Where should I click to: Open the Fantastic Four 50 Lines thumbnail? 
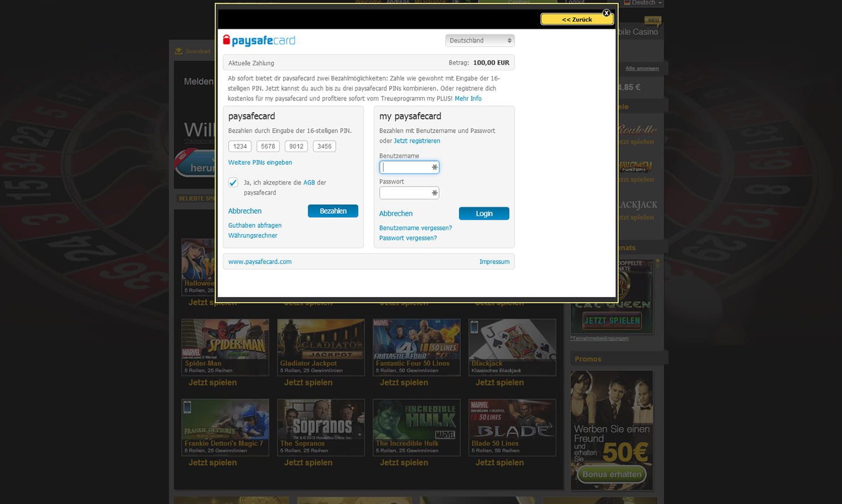[x=416, y=347]
